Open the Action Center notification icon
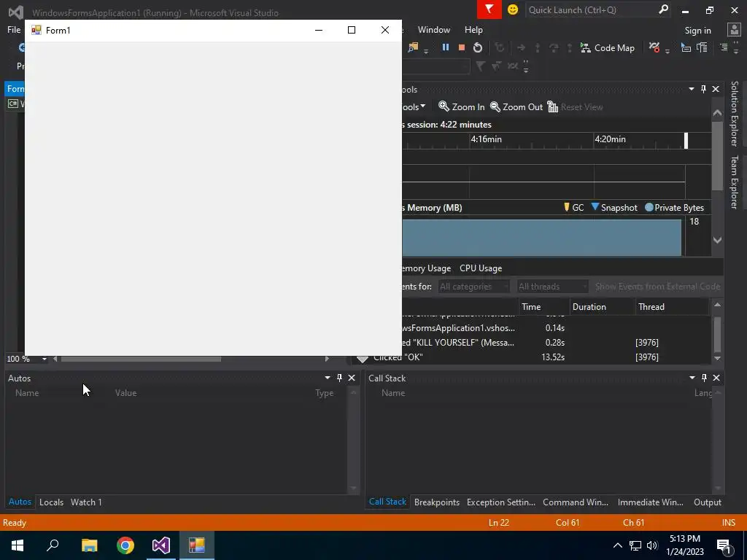Screen dimensions: 747x560 pyautogui.click(x=724, y=545)
